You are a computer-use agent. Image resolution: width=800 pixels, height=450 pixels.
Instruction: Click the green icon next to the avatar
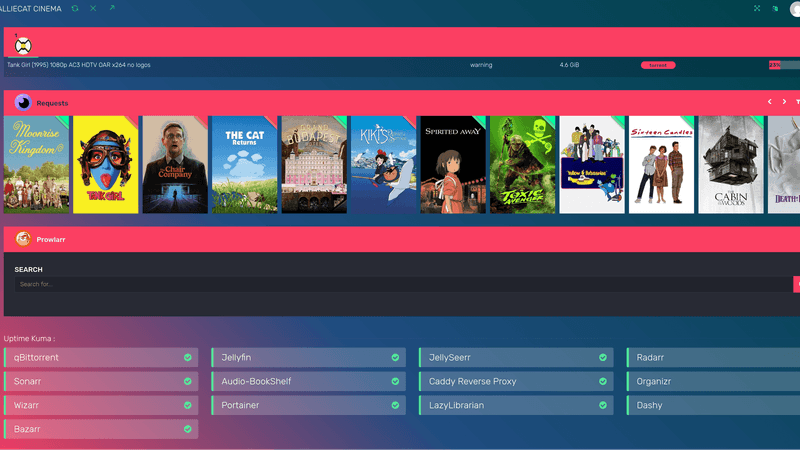point(776,9)
